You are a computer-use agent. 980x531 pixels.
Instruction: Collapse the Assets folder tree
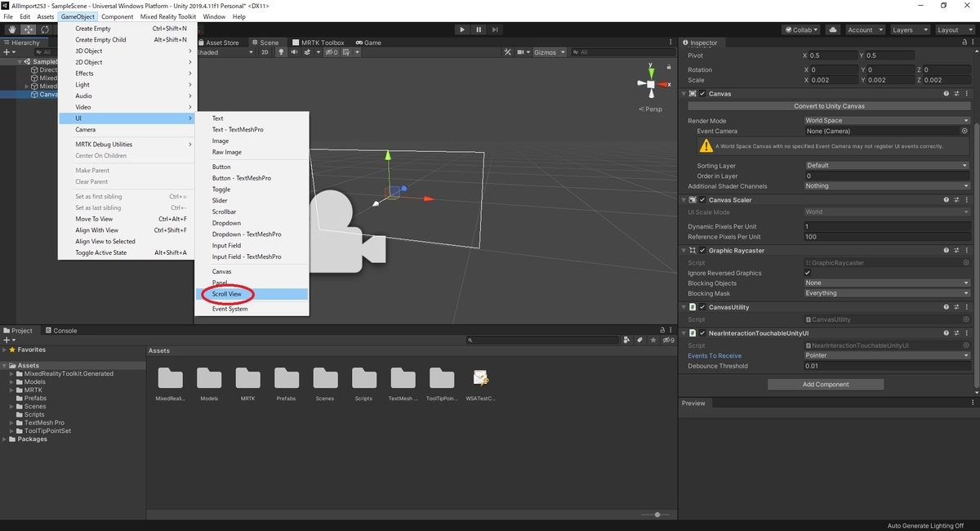tap(5, 366)
